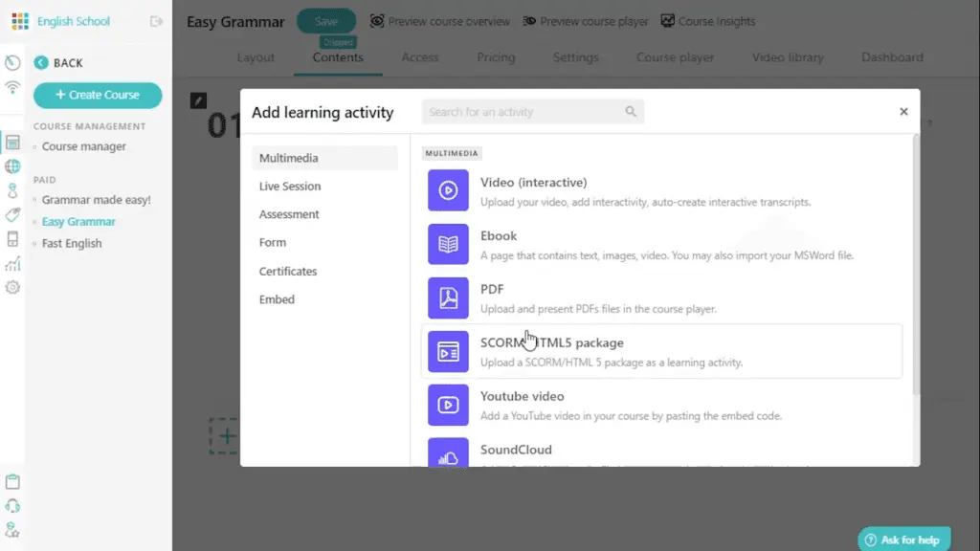This screenshot has width=980, height=551.
Task: Focus the Search for an activity field
Action: [532, 112]
